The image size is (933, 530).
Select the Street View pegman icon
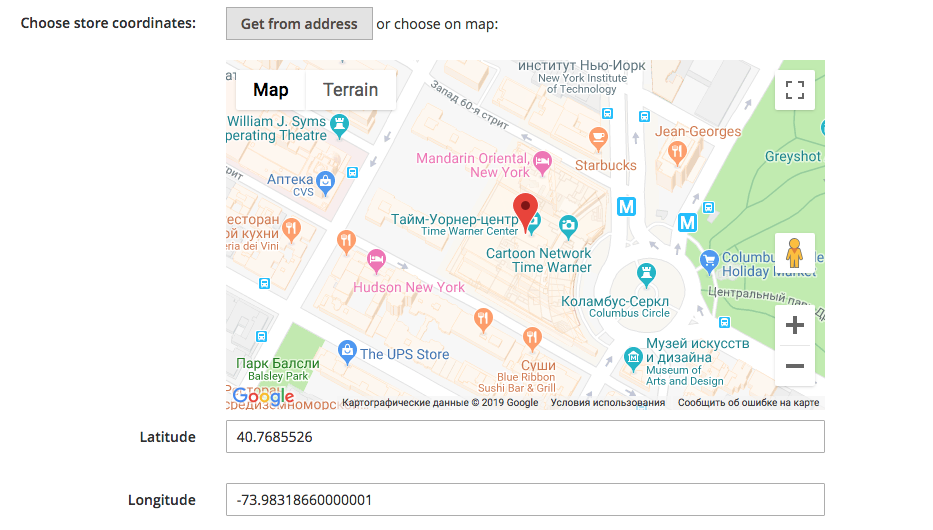[x=794, y=253]
